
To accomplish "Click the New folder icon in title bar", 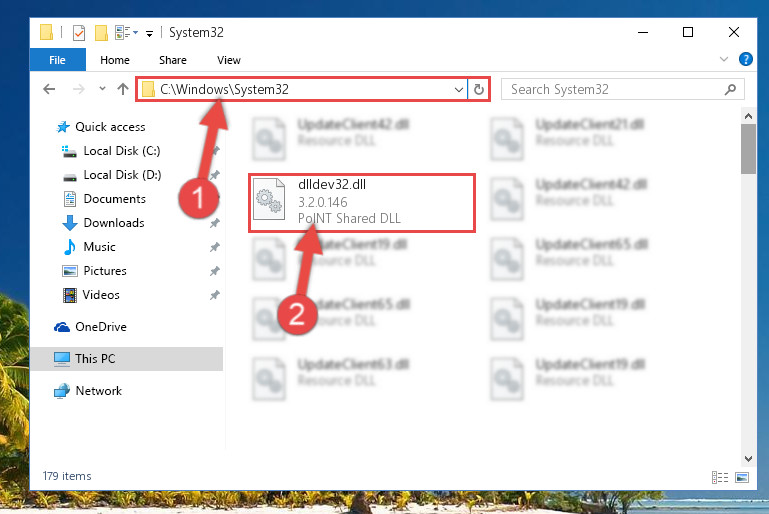I will (101, 33).
